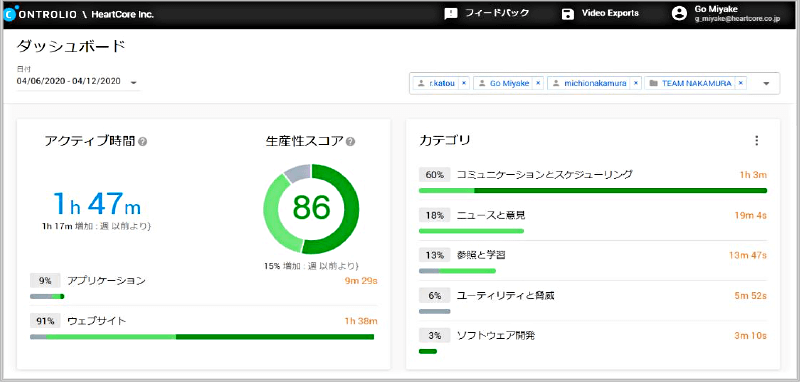Click the 1h 3m duration value

tap(753, 175)
